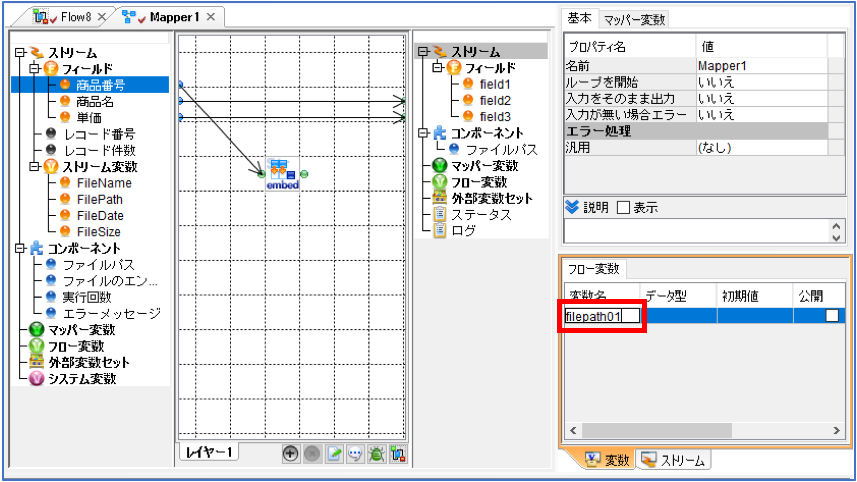The width and height of the screenshot is (857, 482).
Task: Close the Mapper1 tab
Action: 211,17
